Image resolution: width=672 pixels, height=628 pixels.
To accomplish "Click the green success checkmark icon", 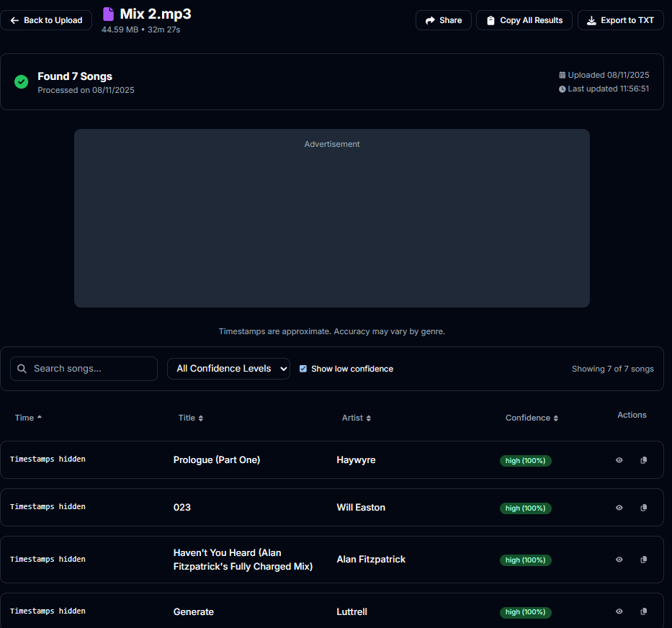I will [22, 82].
